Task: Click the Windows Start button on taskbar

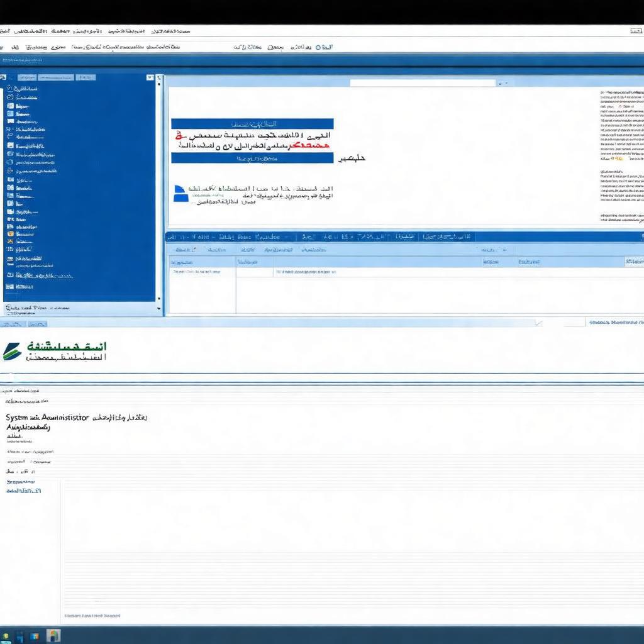Action: pos(5,635)
